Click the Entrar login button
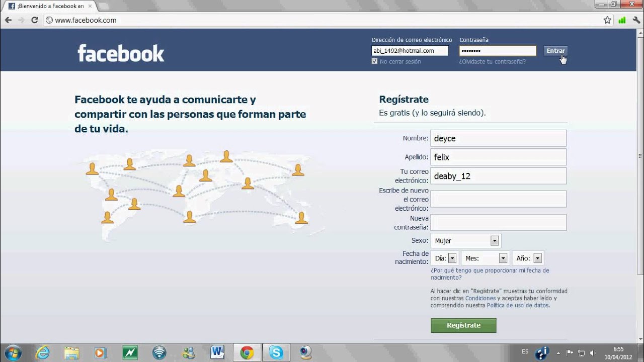 tap(555, 51)
